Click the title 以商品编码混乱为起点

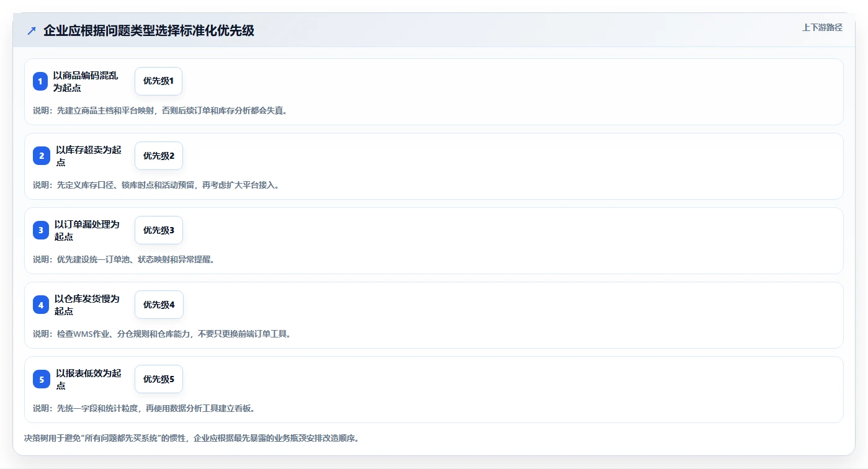click(85, 81)
